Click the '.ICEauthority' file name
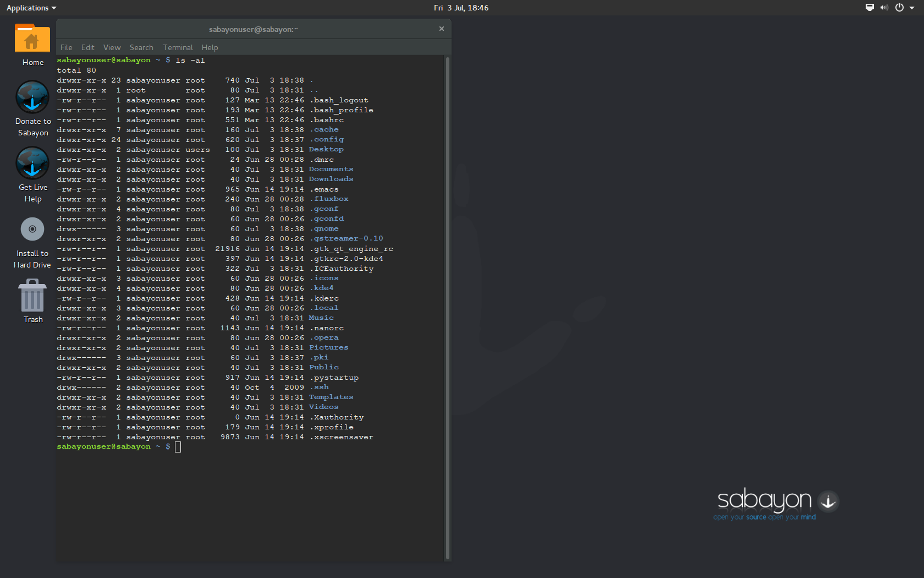The height and width of the screenshot is (578, 924). (x=341, y=269)
